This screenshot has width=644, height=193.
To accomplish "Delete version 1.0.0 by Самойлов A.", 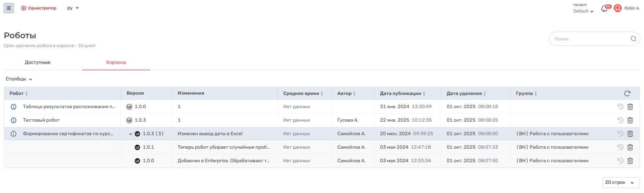I will (x=630, y=161).
